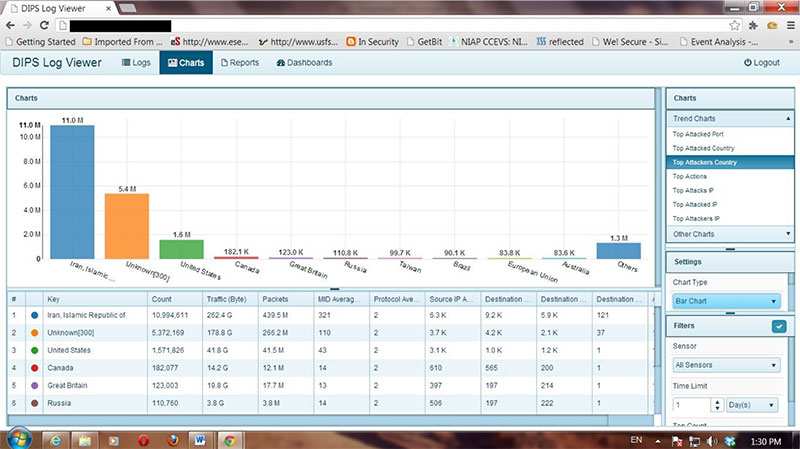This screenshot has width=800, height=449.
Task: Click the orange Unknown[300] bar
Action: (127, 226)
